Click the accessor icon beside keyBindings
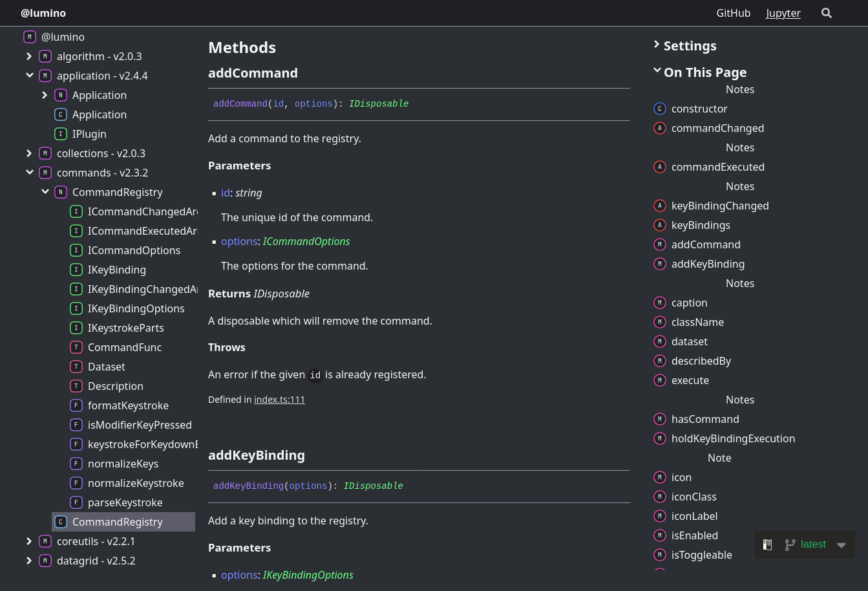868x591 pixels. (x=660, y=225)
